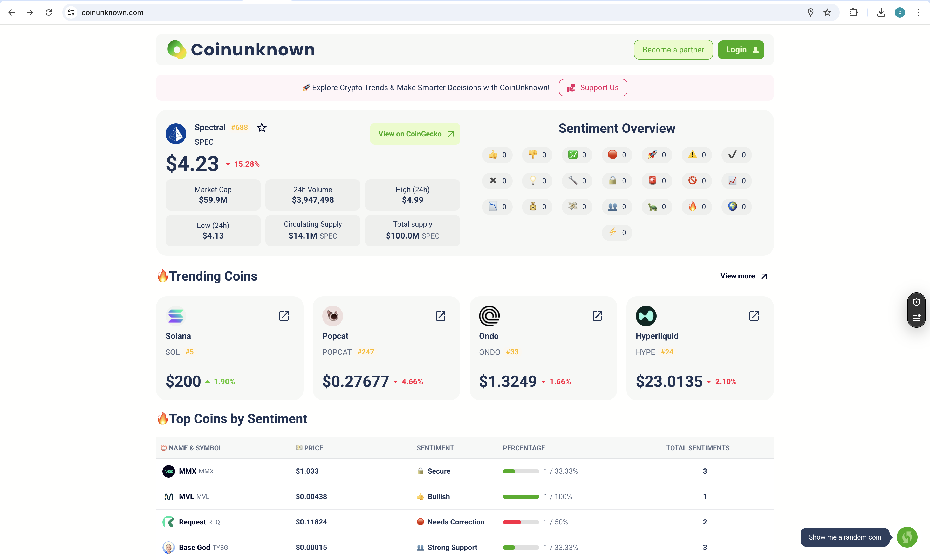Click Show me a random coin
The image size is (930, 560).
pyautogui.click(x=845, y=537)
